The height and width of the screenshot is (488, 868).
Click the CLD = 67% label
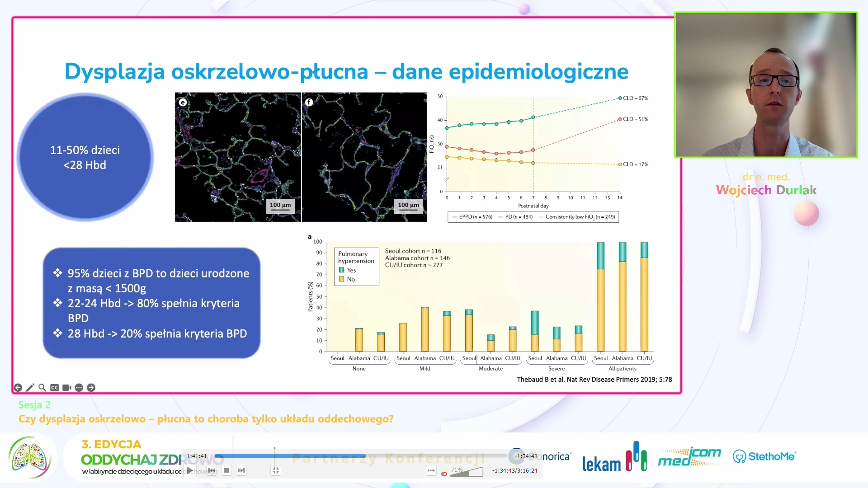point(635,98)
